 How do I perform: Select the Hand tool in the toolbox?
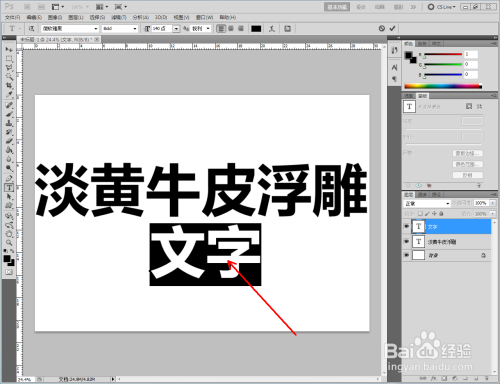click(x=9, y=234)
